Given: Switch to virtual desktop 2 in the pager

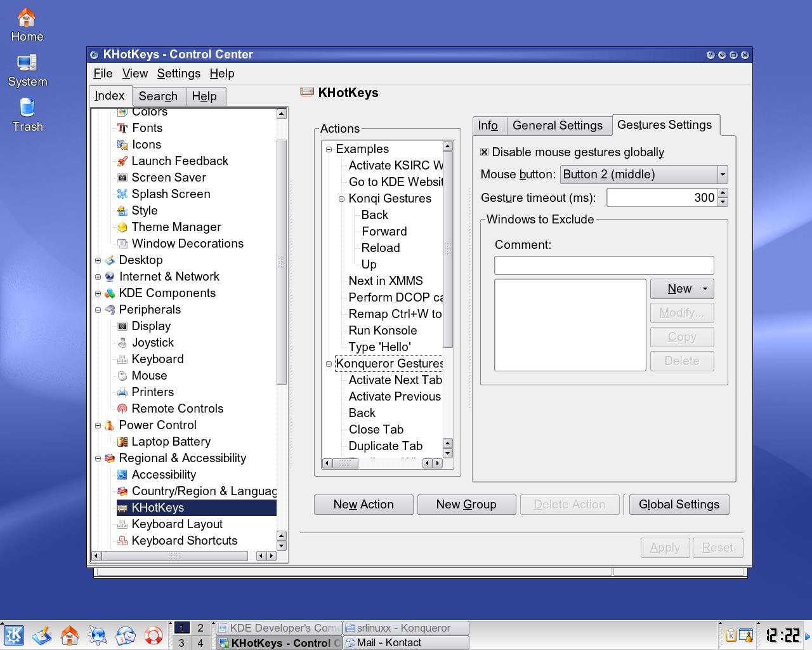Looking at the screenshot, I should (x=200, y=628).
